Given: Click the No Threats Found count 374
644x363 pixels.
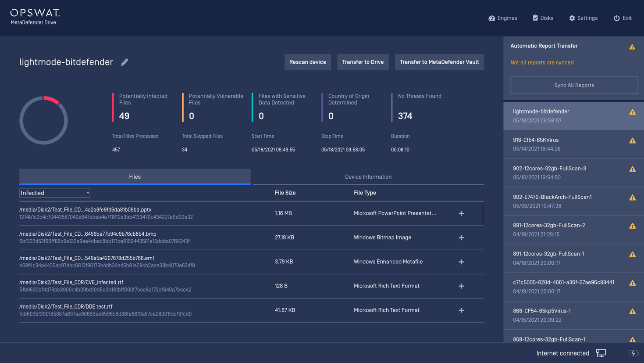Looking at the screenshot, I should point(405,116).
